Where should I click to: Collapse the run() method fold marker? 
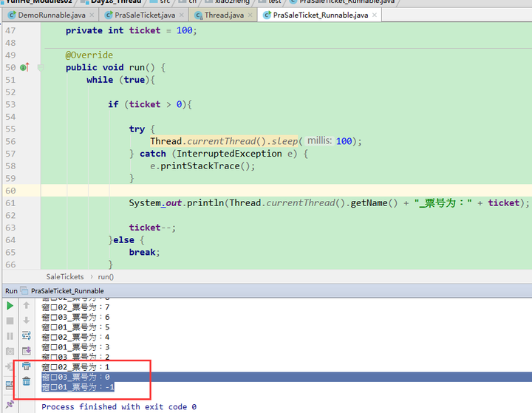click(41, 67)
